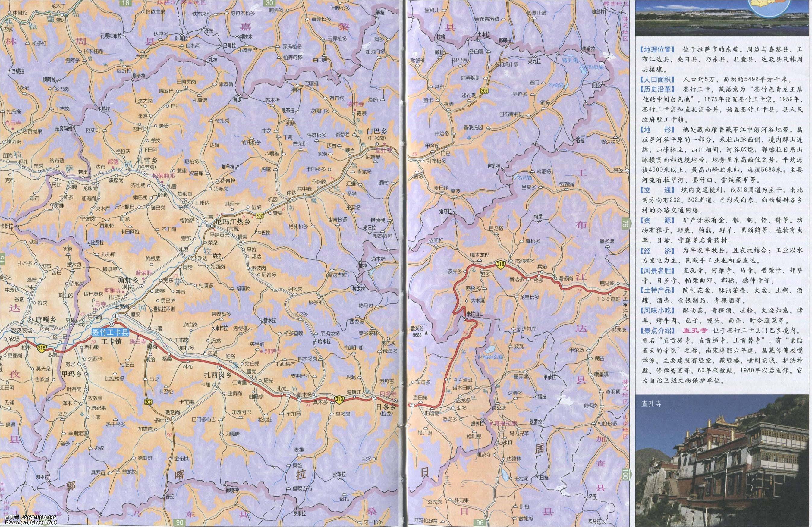Click the 302 road shield near 沙布勒
This screenshot has height=527, width=812.
click(x=484, y=91)
